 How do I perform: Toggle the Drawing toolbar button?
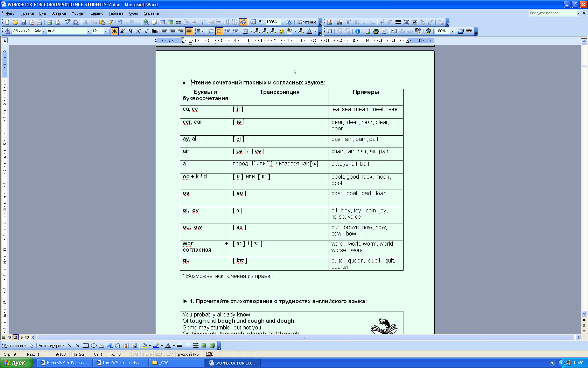pyautogui.click(x=243, y=22)
